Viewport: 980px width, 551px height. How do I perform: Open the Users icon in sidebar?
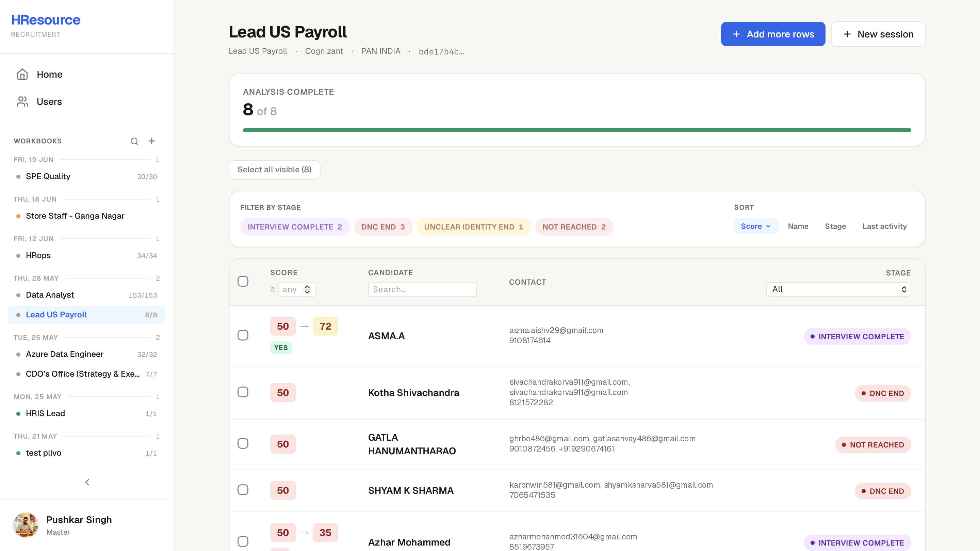(x=22, y=102)
